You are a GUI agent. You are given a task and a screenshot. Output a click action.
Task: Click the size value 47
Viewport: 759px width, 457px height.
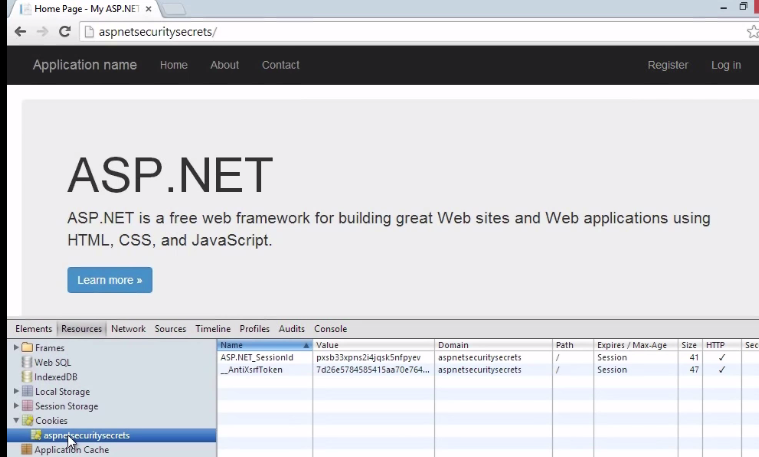pos(694,369)
